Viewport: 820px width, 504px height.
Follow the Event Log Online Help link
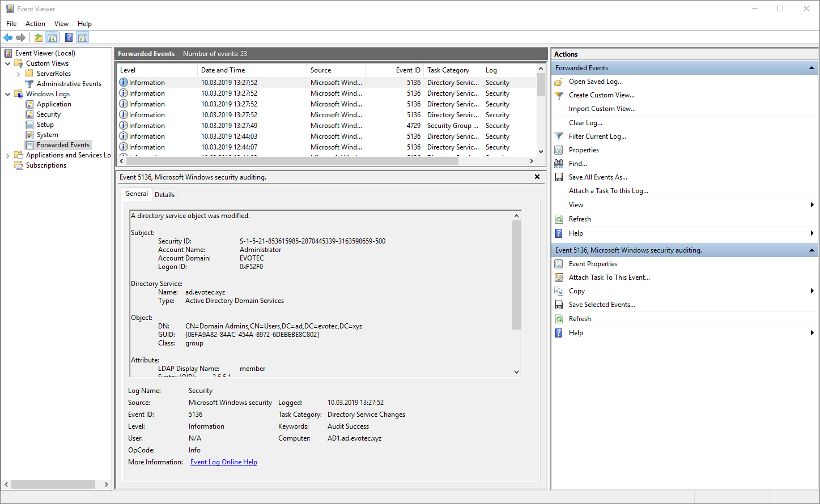point(223,462)
